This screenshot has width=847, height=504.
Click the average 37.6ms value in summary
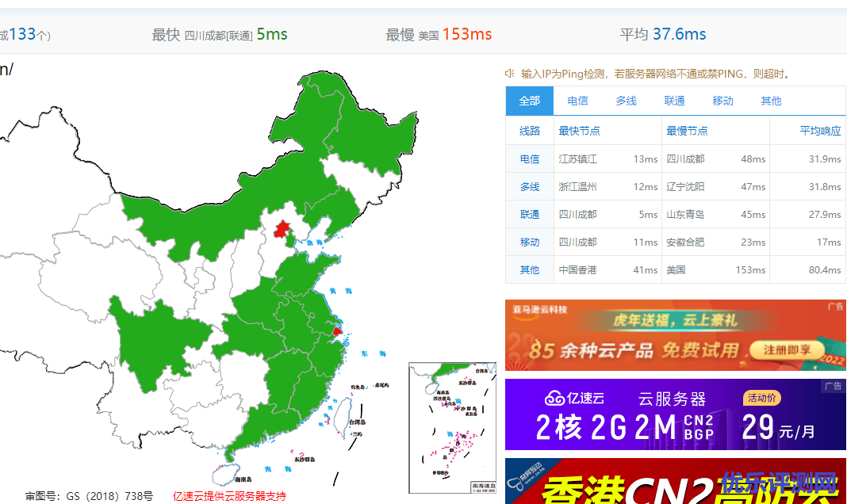(679, 35)
